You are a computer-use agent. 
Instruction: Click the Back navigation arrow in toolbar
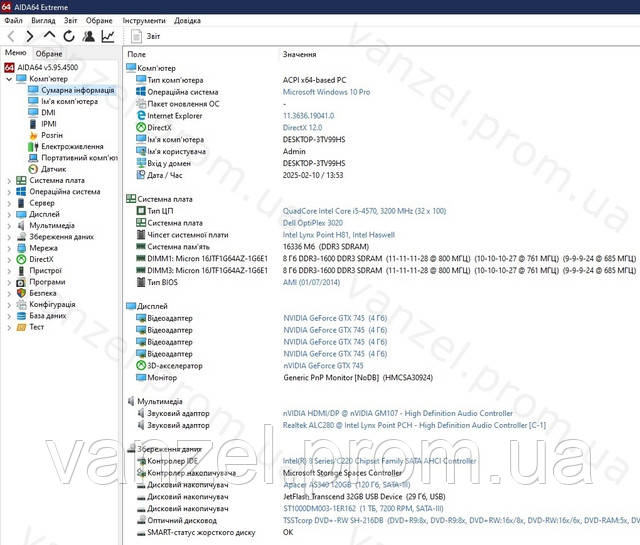11,36
